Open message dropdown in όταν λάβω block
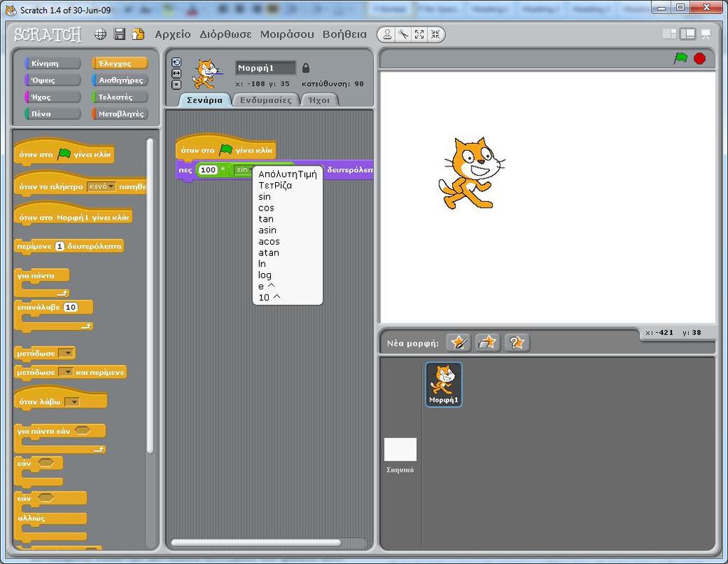 [72, 402]
